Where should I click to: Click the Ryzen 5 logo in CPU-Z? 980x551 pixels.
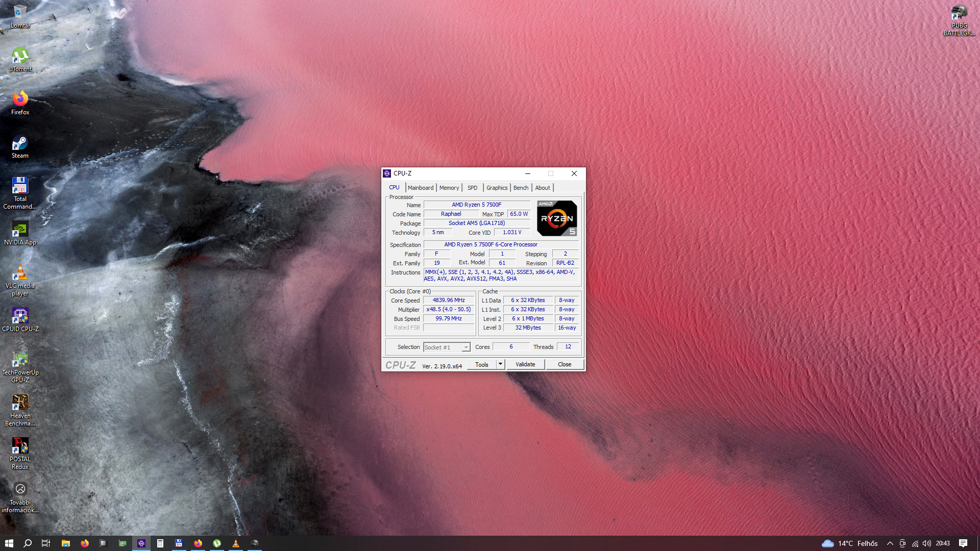click(557, 218)
